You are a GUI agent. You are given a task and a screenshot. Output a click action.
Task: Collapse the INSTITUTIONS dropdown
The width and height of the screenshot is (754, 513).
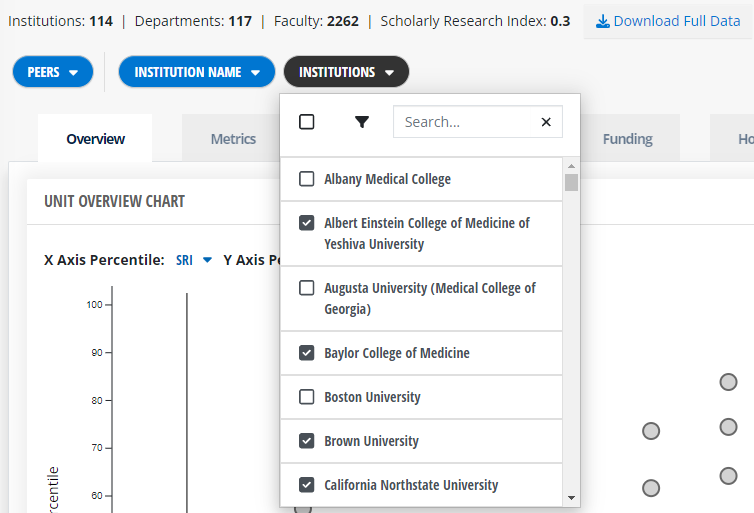pyautogui.click(x=346, y=72)
